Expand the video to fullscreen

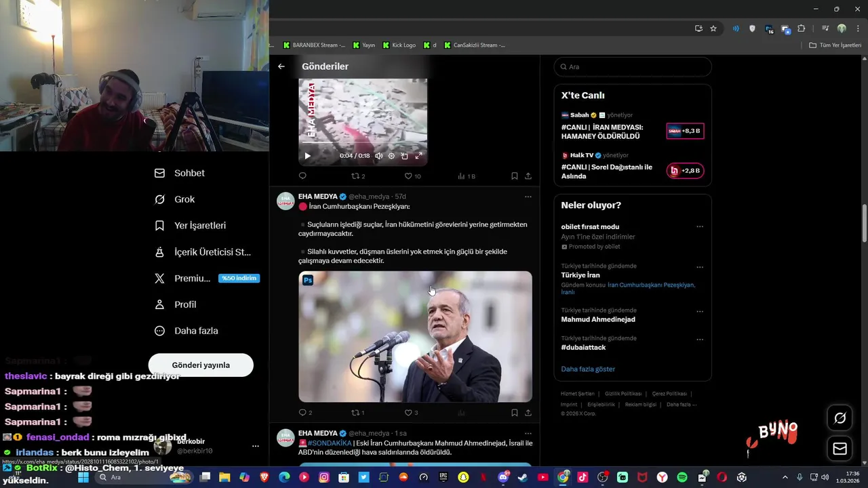click(x=418, y=156)
